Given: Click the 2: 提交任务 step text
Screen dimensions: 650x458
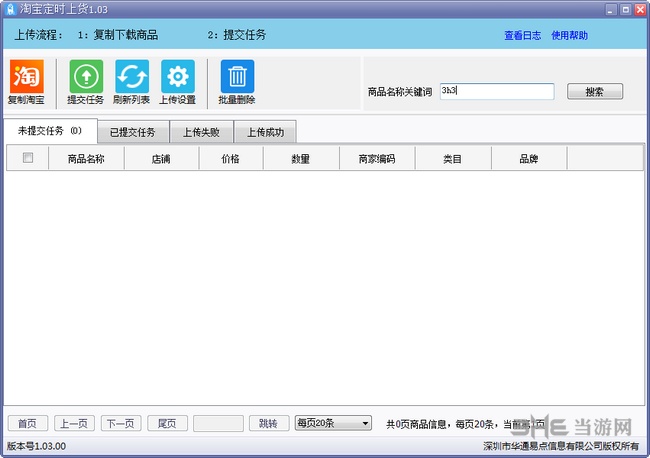Looking at the screenshot, I should [237, 35].
